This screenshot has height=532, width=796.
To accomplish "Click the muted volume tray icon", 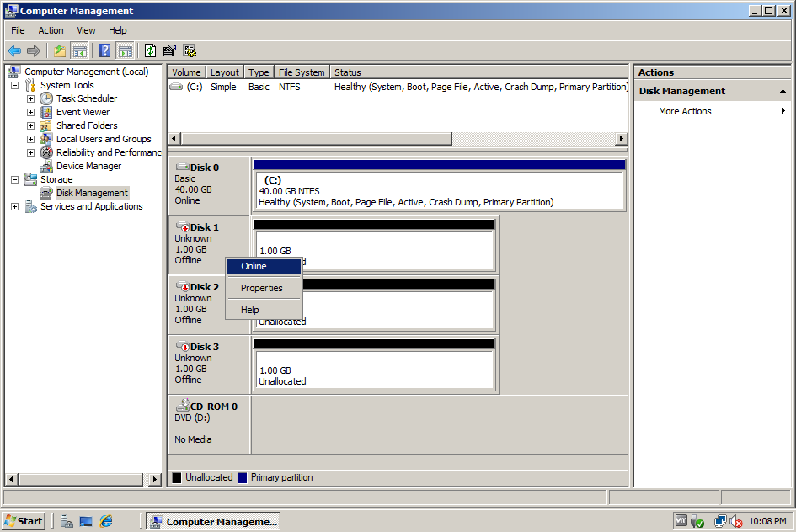I will (x=736, y=521).
